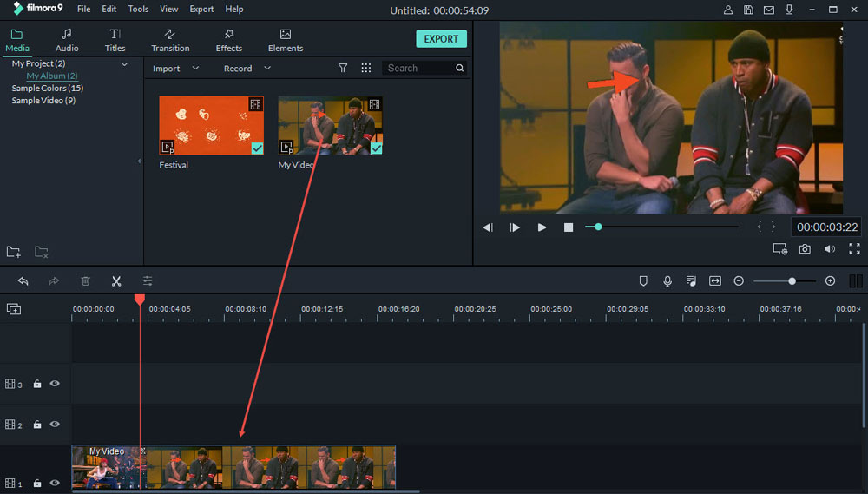Open the voiceover microphone tool

667,281
